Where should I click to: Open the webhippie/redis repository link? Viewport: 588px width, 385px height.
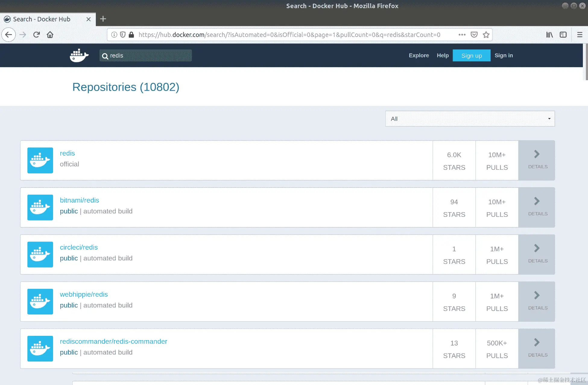point(84,294)
